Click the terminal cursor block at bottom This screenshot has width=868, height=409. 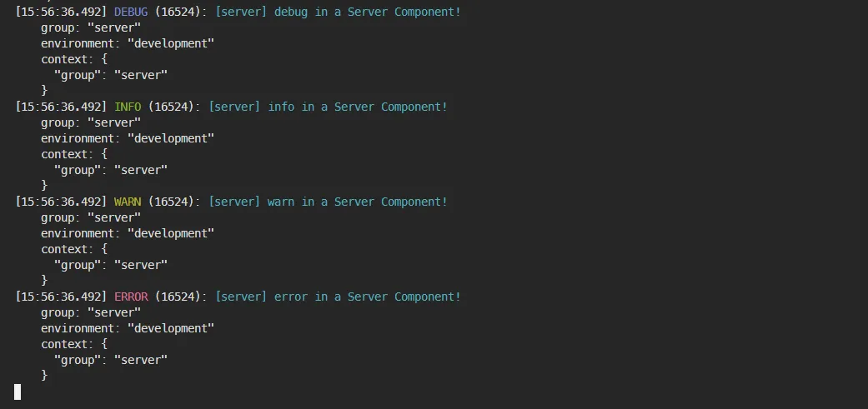click(18, 392)
